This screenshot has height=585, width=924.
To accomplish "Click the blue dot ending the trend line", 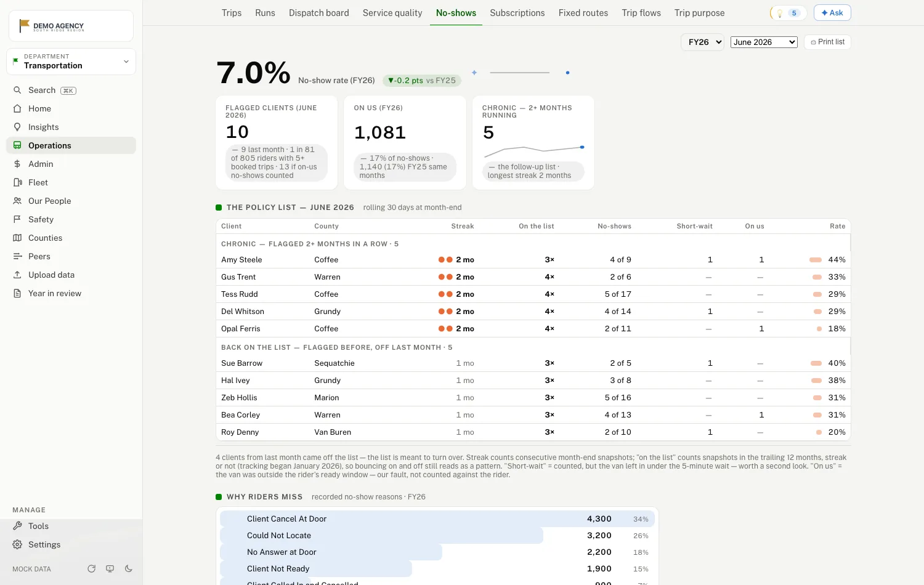I will coord(567,73).
